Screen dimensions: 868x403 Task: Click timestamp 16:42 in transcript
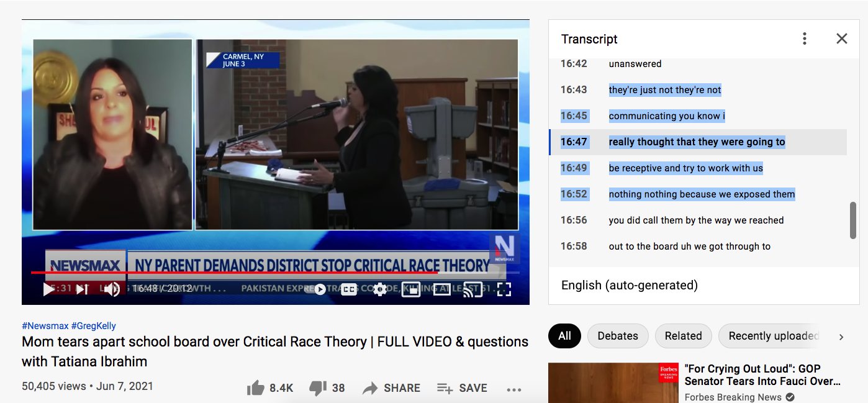coord(574,63)
